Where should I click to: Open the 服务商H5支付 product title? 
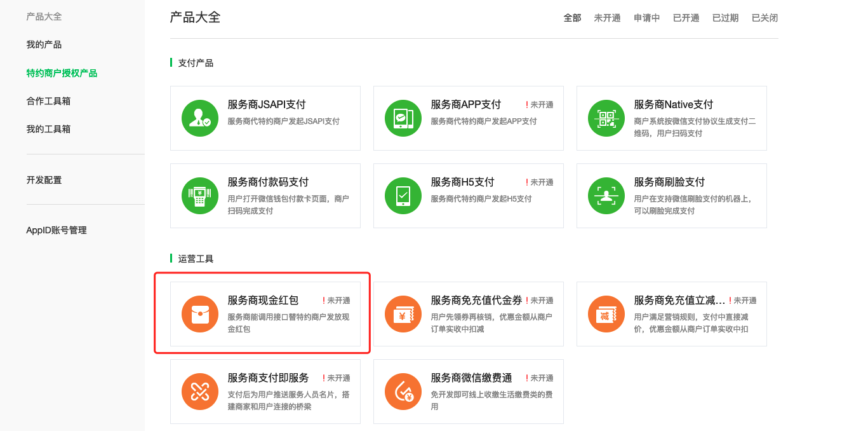click(x=463, y=182)
